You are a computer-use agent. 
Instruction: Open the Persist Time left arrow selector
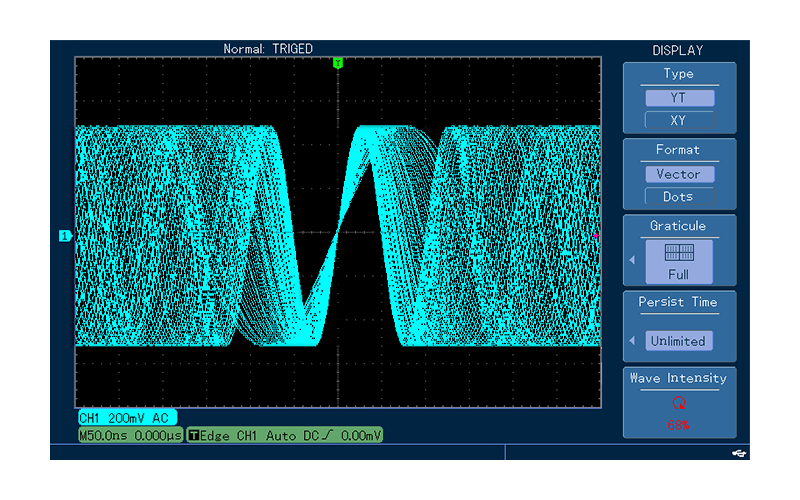click(x=633, y=340)
